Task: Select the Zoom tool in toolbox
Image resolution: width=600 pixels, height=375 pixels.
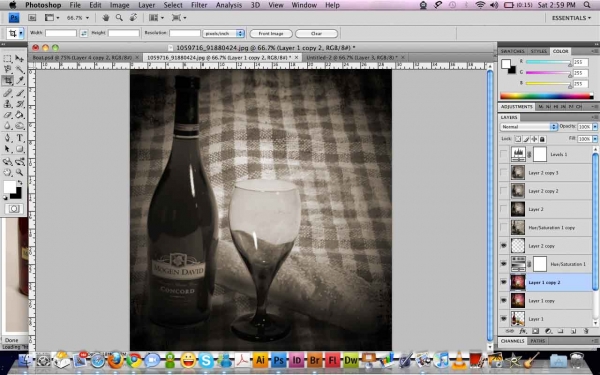Action: click(20, 173)
